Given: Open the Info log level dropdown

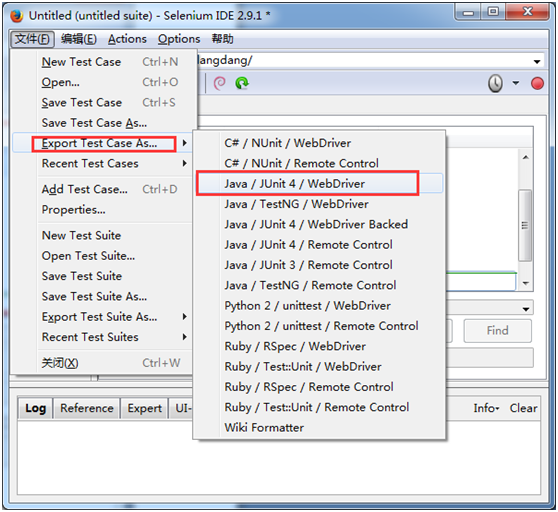Looking at the screenshot, I should click(x=486, y=408).
